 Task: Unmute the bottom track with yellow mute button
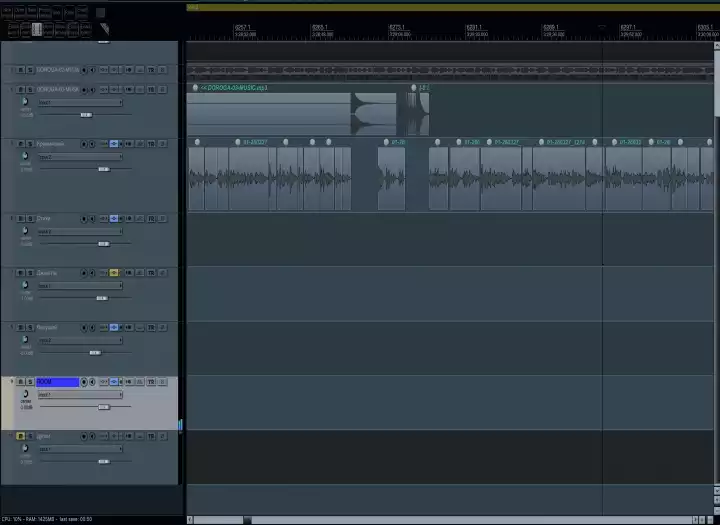[21, 436]
